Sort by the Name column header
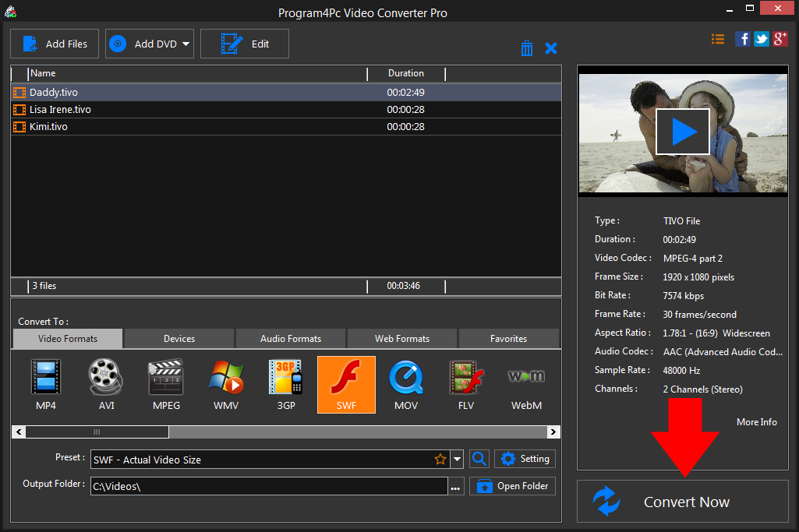799x532 pixels. pyautogui.click(x=198, y=73)
